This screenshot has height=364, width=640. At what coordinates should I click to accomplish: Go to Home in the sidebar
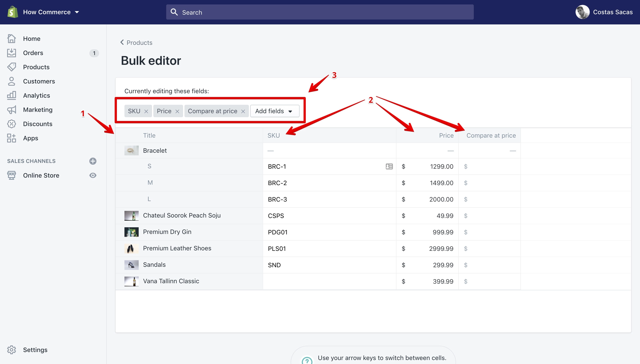(32, 39)
